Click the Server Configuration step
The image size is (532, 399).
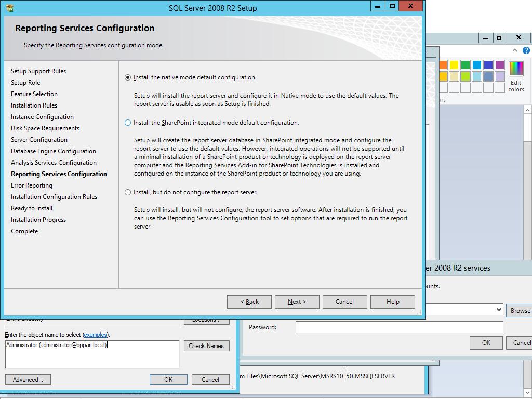tap(39, 140)
